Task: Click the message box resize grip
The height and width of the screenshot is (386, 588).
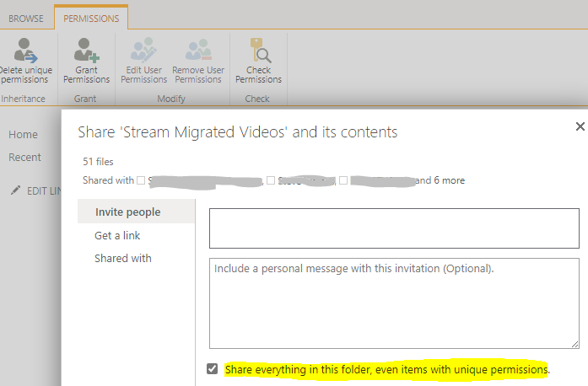Action: point(575,345)
